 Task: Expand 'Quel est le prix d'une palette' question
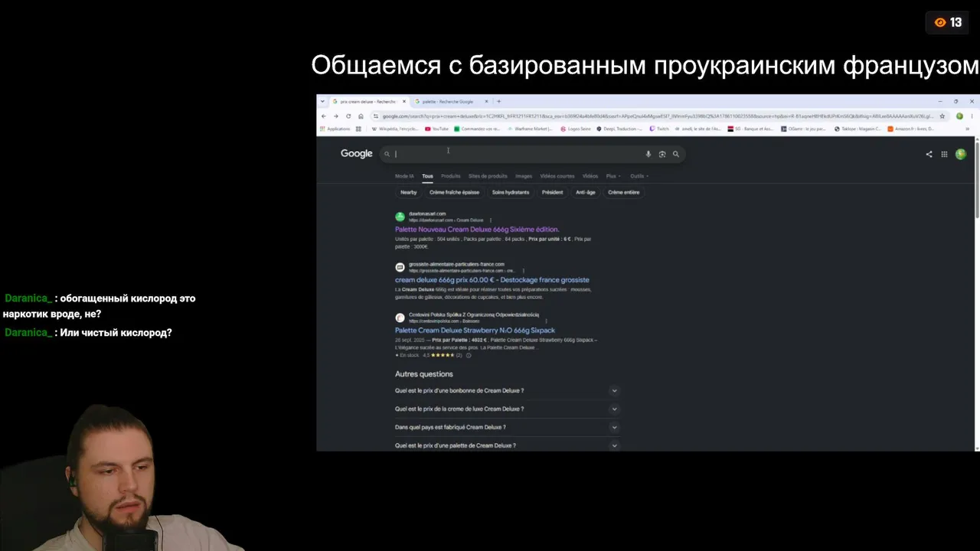point(507,445)
